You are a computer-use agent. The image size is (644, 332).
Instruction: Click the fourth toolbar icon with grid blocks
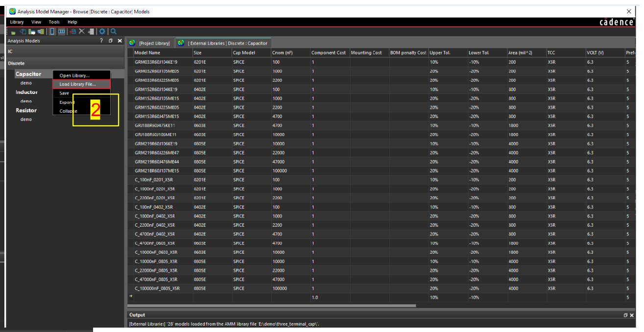41,31
